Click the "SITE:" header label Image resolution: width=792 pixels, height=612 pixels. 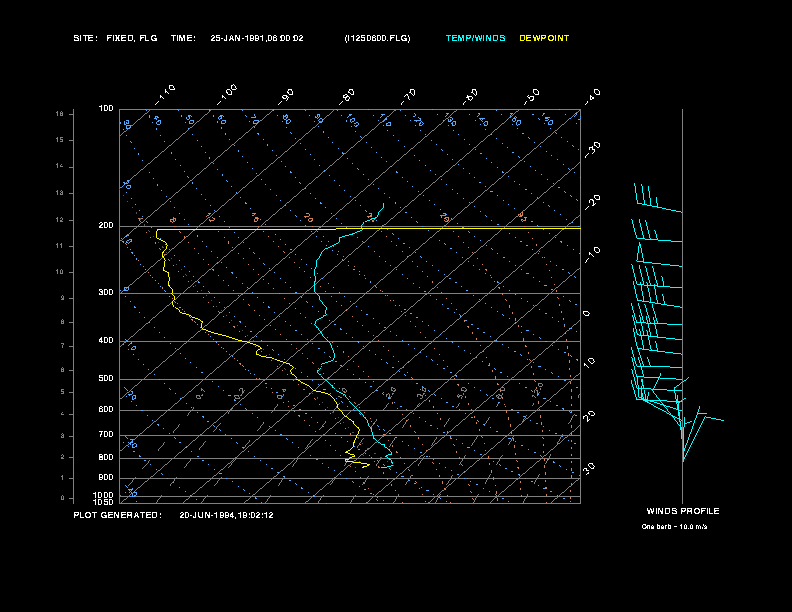pyautogui.click(x=85, y=38)
